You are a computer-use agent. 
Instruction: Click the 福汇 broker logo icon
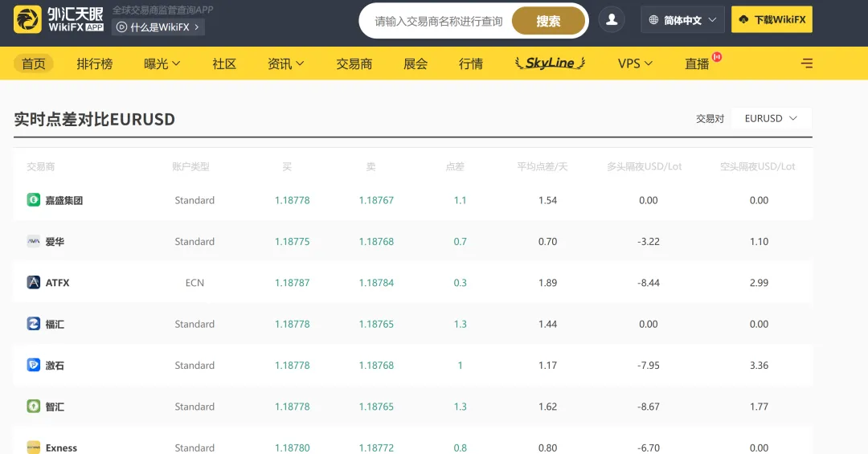coord(34,323)
